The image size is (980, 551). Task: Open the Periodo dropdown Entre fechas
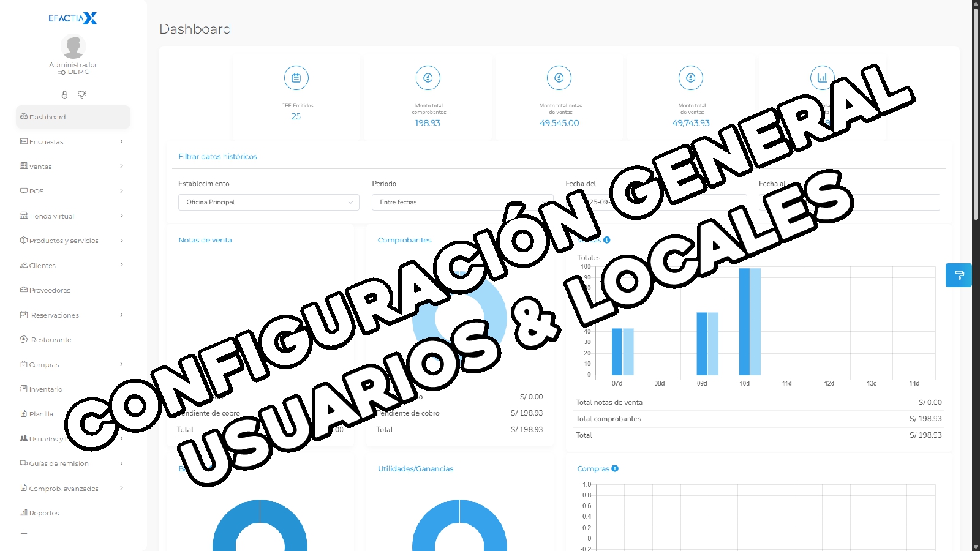click(x=462, y=202)
